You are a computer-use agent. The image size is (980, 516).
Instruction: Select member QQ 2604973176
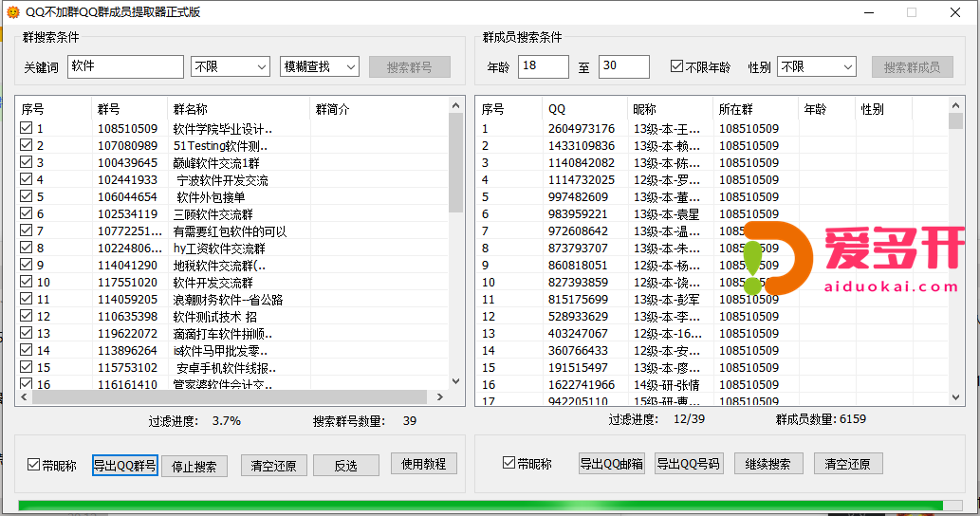coord(582,129)
